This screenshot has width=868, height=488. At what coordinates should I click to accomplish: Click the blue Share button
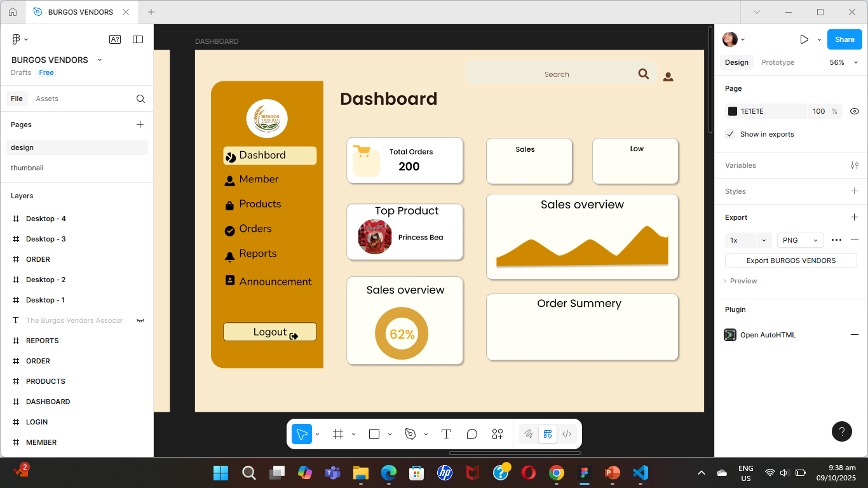click(x=844, y=39)
